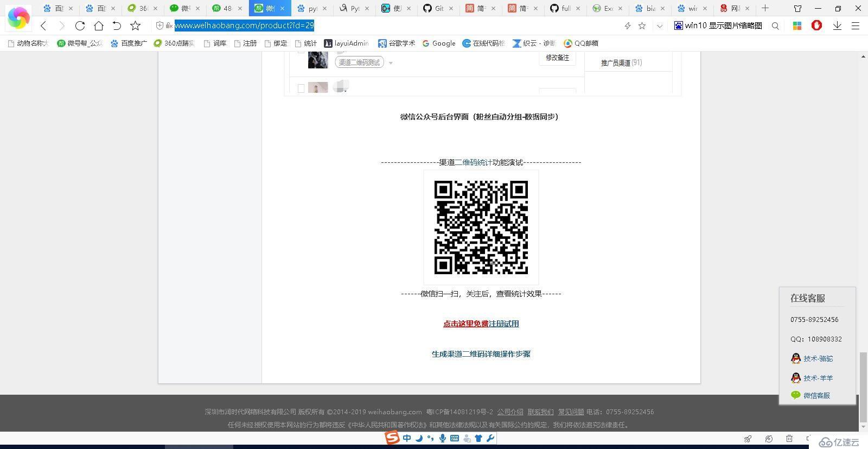Open Sogou toolbox wrench icon
This screenshot has height=449, width=868.
tap(490, 438)
